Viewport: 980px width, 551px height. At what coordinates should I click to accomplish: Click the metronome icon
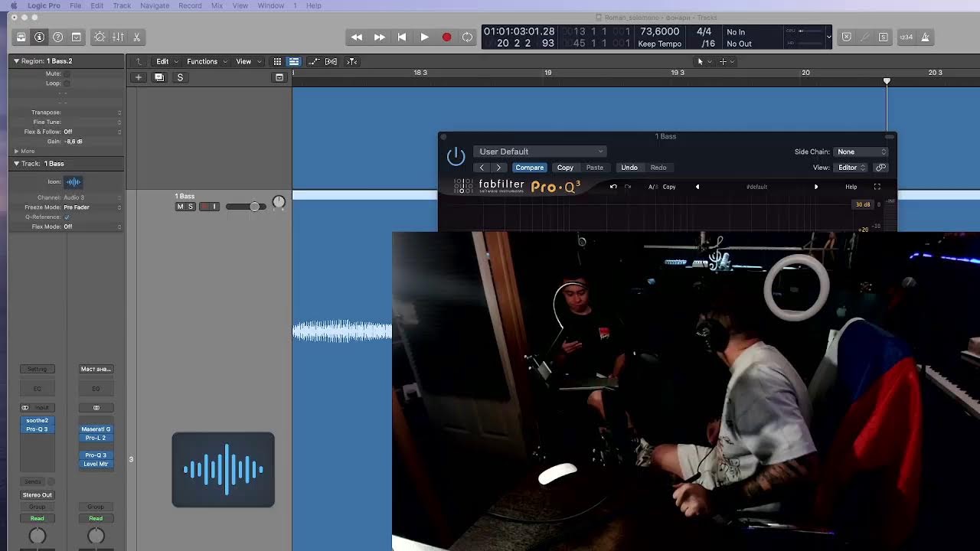(x=925, y=37)
